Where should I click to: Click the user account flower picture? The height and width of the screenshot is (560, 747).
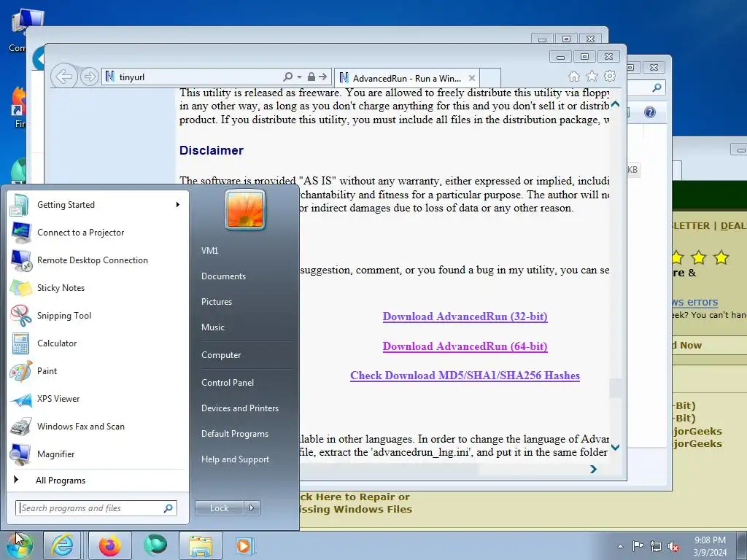[x=245, y=209]
